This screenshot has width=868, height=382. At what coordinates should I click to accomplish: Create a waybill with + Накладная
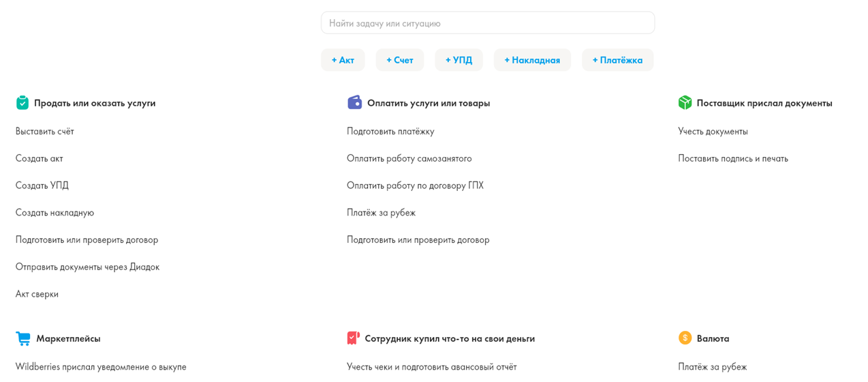click(x=532, y=60)
